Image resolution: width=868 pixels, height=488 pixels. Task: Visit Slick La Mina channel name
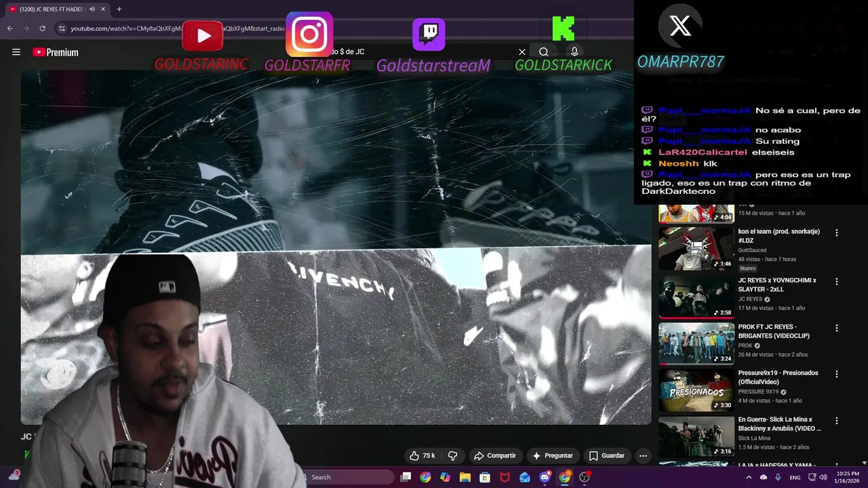754,439
